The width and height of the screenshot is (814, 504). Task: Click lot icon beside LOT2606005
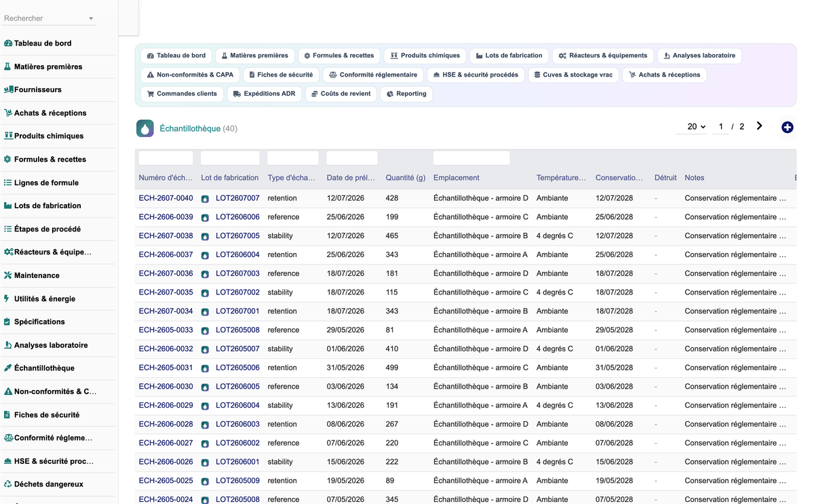click(x=205, y=387)
